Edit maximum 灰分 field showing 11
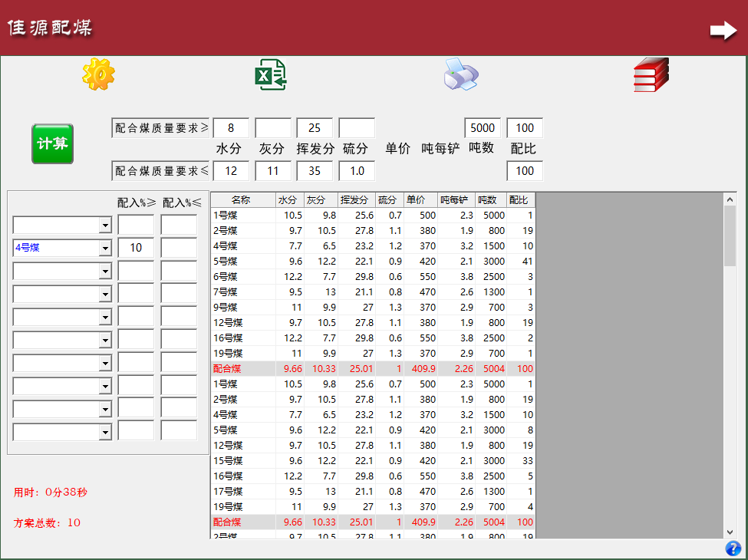748x560 pixels. 273,171
